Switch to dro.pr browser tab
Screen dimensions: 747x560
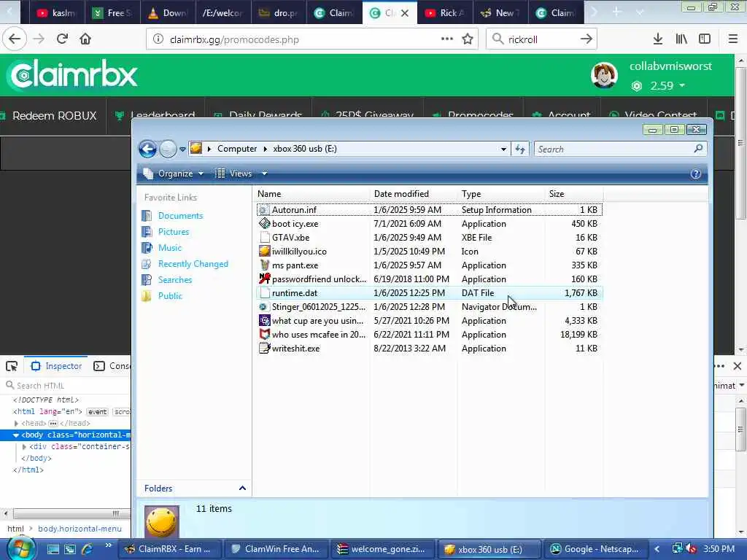(x=279, y=13)
